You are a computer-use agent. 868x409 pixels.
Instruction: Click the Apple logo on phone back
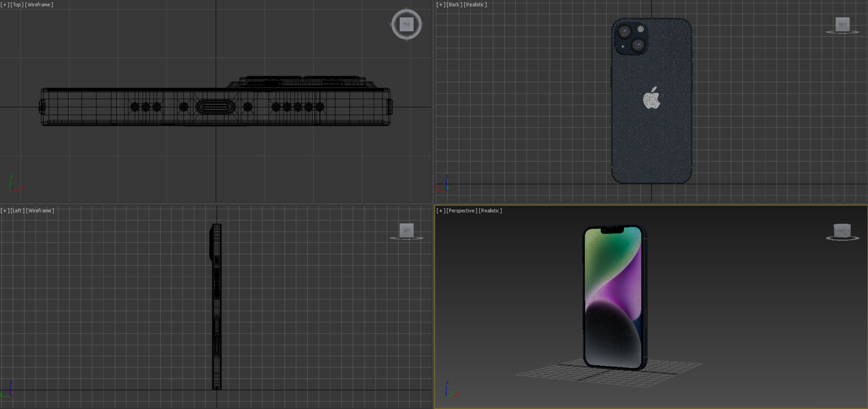click(651, 98)
